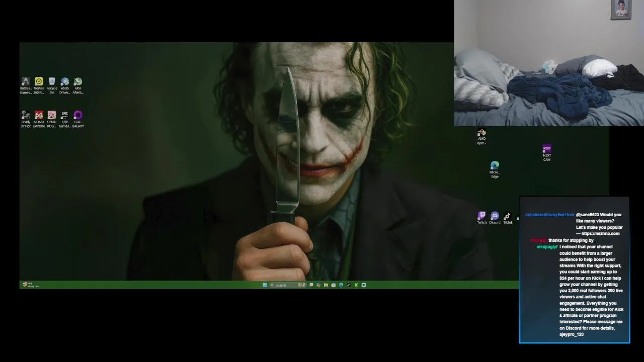Launch the Epic Games desktop shortcut
The image size is (644, 362).
tap(65, 119)
